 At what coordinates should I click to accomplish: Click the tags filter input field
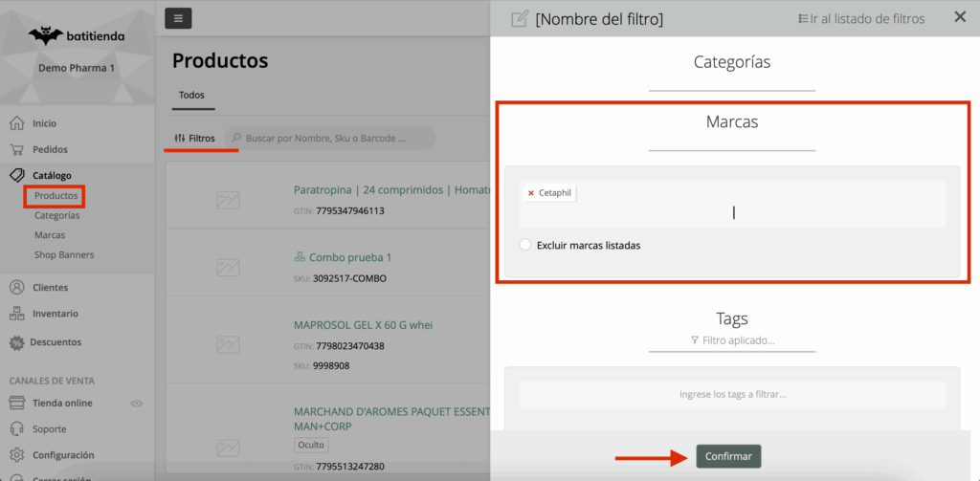tap(731, 394)
